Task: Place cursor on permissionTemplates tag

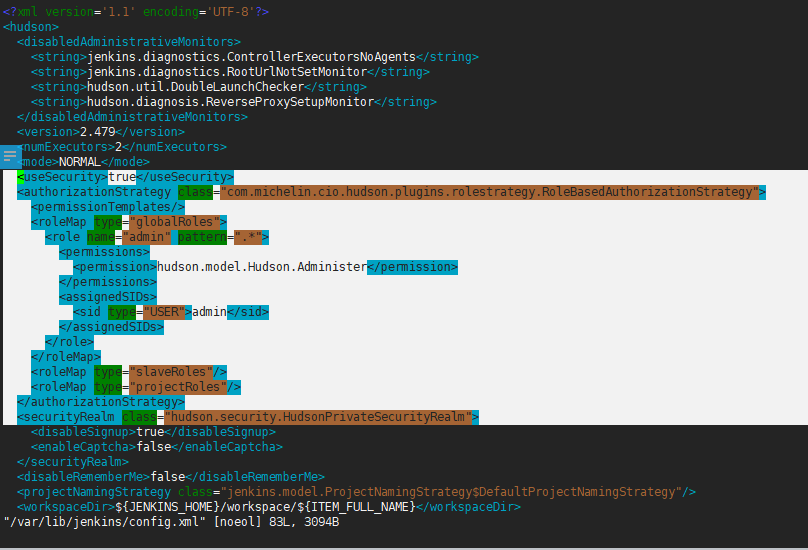Action: pos(108,207)
